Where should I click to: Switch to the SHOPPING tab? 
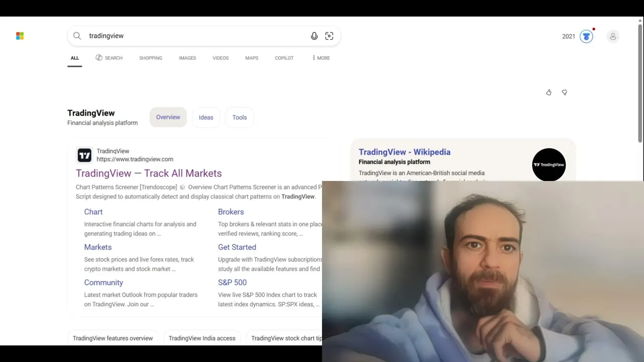[x=150, y=58]
